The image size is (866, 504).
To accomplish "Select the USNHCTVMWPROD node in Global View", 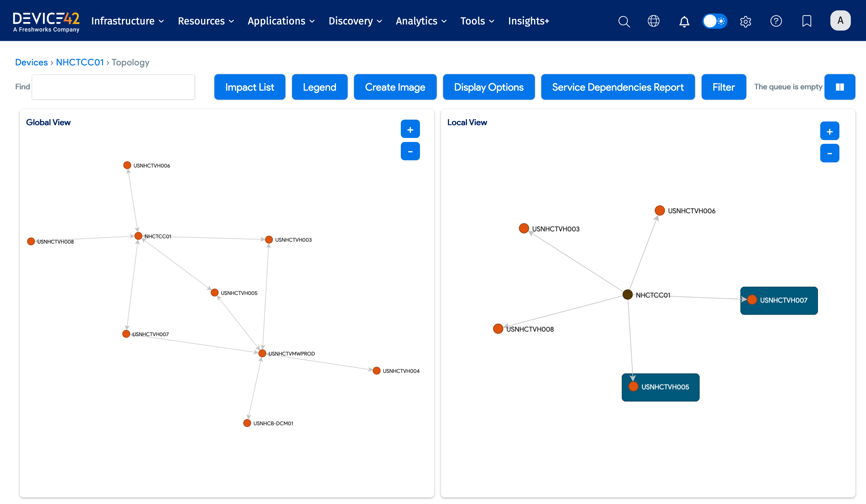I will 262,353.
